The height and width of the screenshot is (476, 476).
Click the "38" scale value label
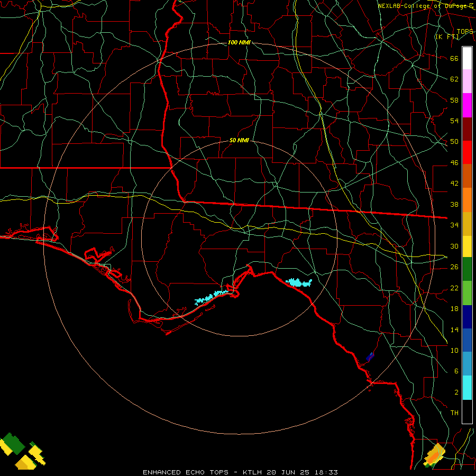click(x=454, y=204)
